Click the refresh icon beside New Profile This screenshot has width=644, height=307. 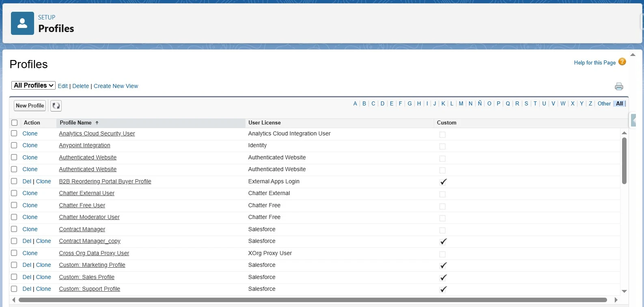point(56,106)
